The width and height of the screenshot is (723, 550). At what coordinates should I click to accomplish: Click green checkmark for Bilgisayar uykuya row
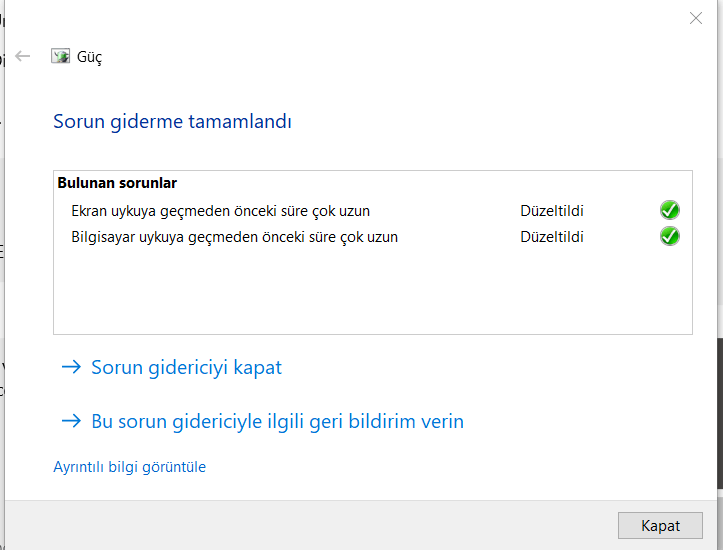coord(670,237)
